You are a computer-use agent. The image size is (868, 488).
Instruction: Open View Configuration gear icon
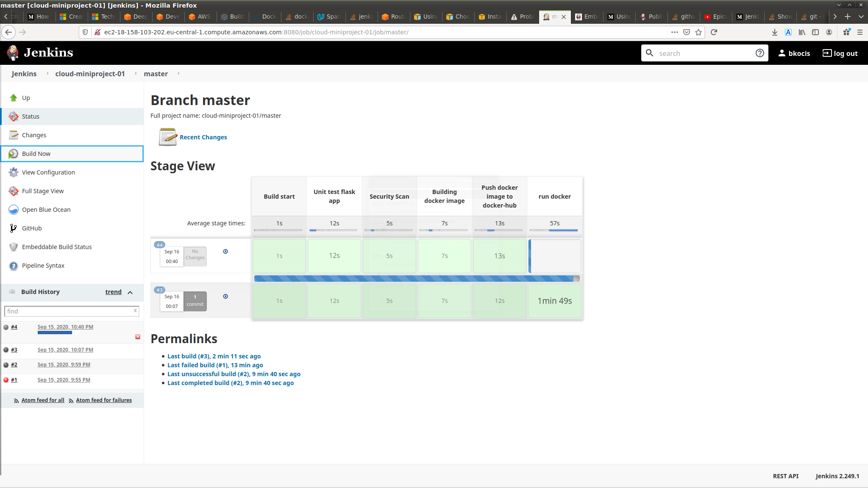pyautogui.click(x=14, y=172)
